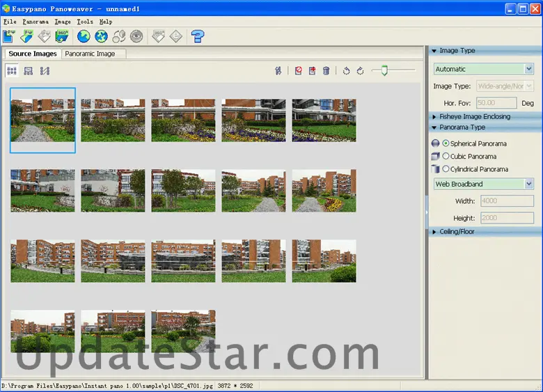Image resolution: width=543 pixels, height=392 pixels.
Task: Click the first globe stitch icon
Action: [84, 36]
